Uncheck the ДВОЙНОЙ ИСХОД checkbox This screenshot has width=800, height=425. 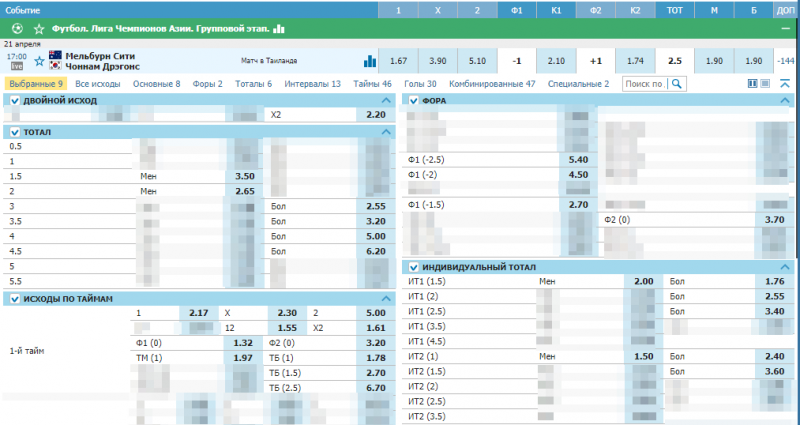pos(14,101)
